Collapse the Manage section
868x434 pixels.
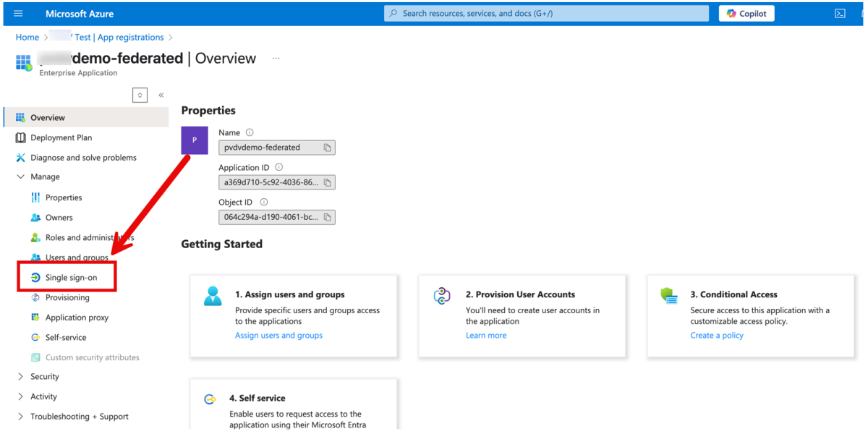point(20,177)
